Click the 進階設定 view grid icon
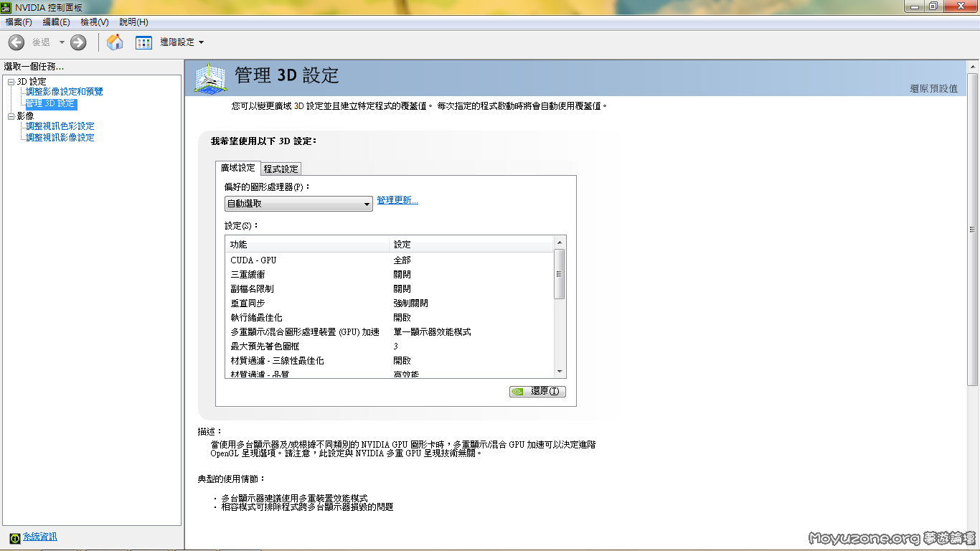Screen dimensions: 980x551 click(144, 42)
